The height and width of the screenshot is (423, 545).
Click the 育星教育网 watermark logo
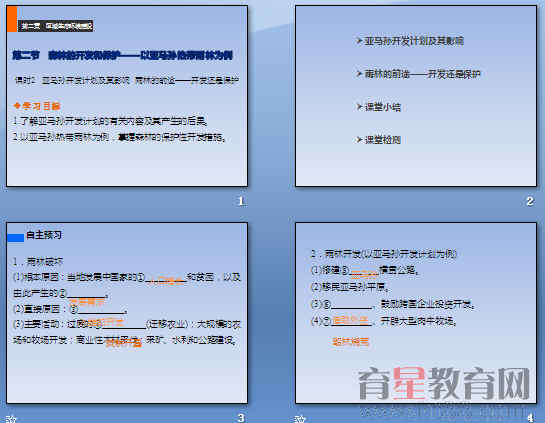coord(444,383)
